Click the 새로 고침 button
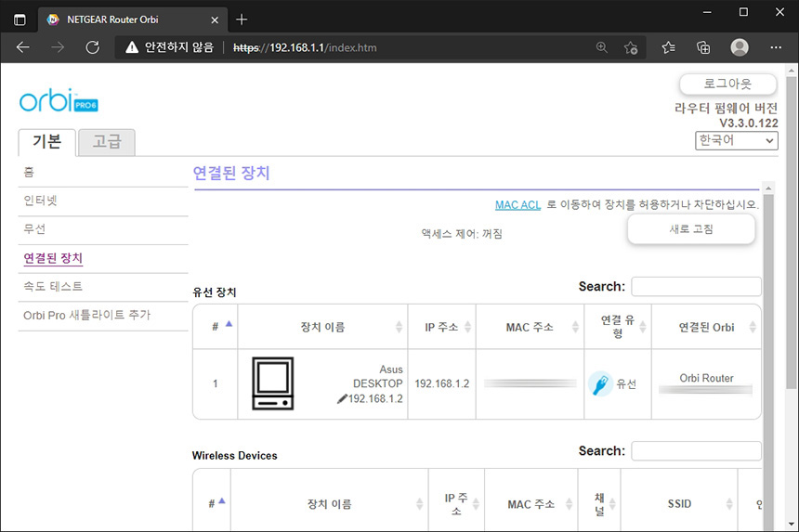Viewport: 799px width, 532px height. tap(691, 229)
